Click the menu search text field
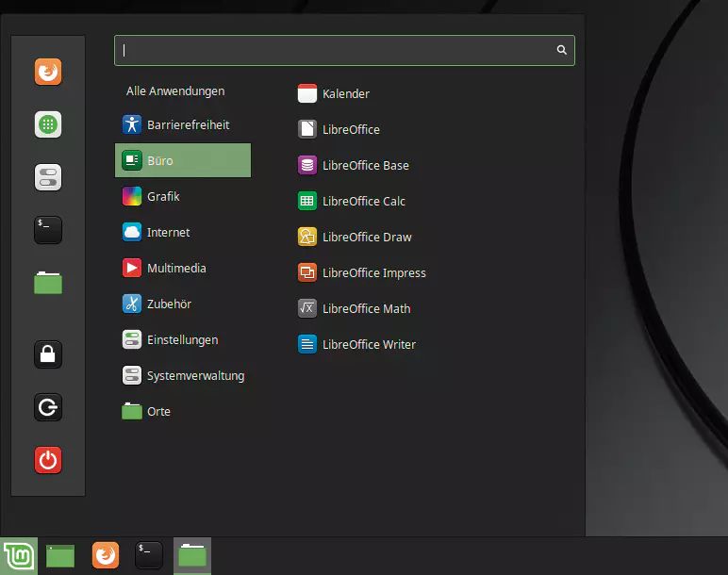This screenshot has height=575, width=728. click(335, 50)
